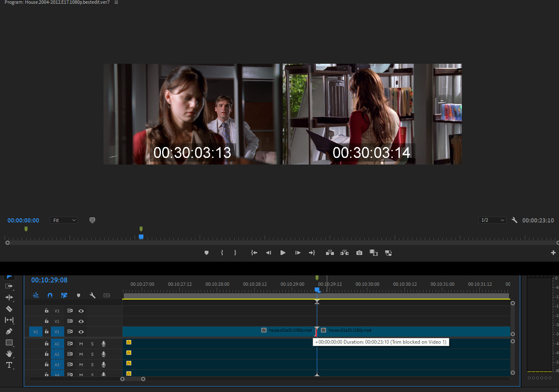Open playback resolution 1/2 dropdown
559x392 pixels.
(x=492, y=220)
